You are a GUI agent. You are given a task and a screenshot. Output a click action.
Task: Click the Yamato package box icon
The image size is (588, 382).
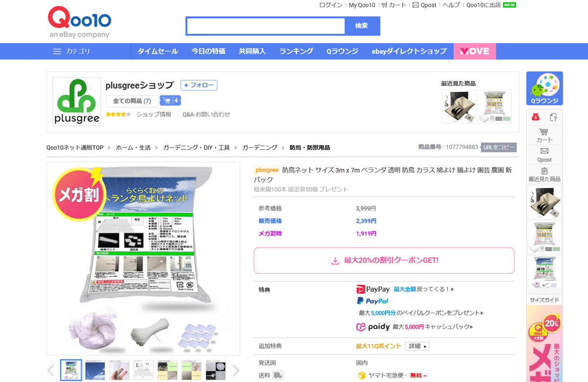[362, 376]
